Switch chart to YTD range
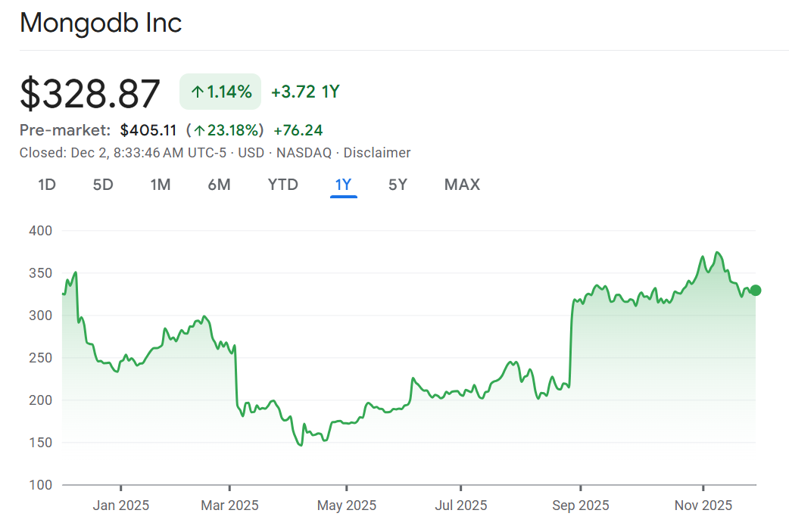This screenshot has width=789, height=532. point(283,185)
